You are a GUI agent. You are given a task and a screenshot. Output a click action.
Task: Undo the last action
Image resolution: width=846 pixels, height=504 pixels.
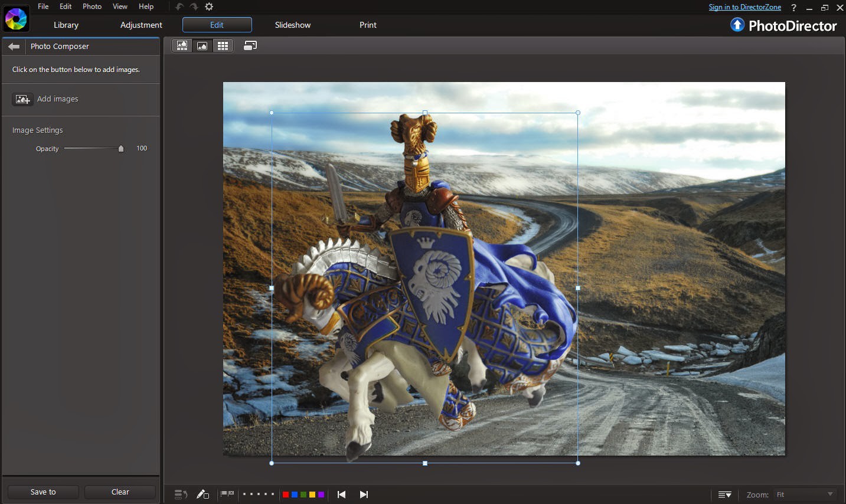pos(180,6)
